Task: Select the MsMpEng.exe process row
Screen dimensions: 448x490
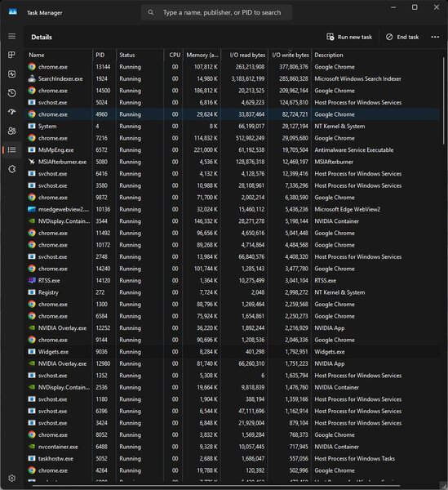Action: [x=233, y=150]
